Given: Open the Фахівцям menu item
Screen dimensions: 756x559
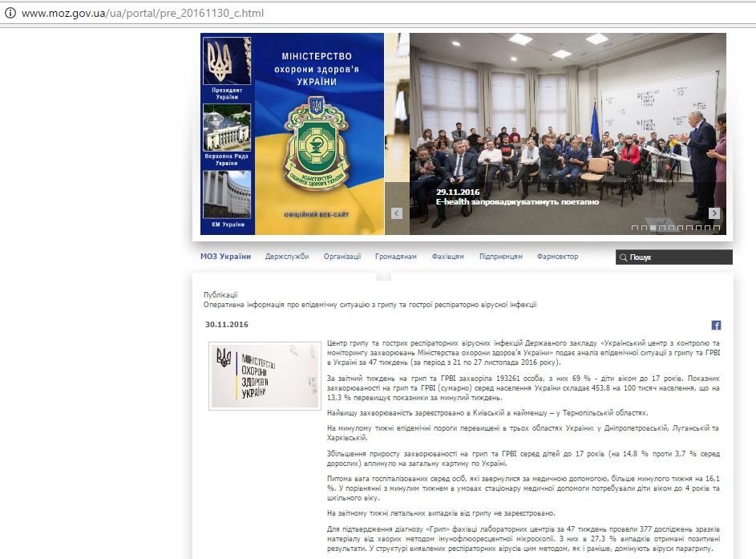Looking at the screenshot, I should [448, 257].
